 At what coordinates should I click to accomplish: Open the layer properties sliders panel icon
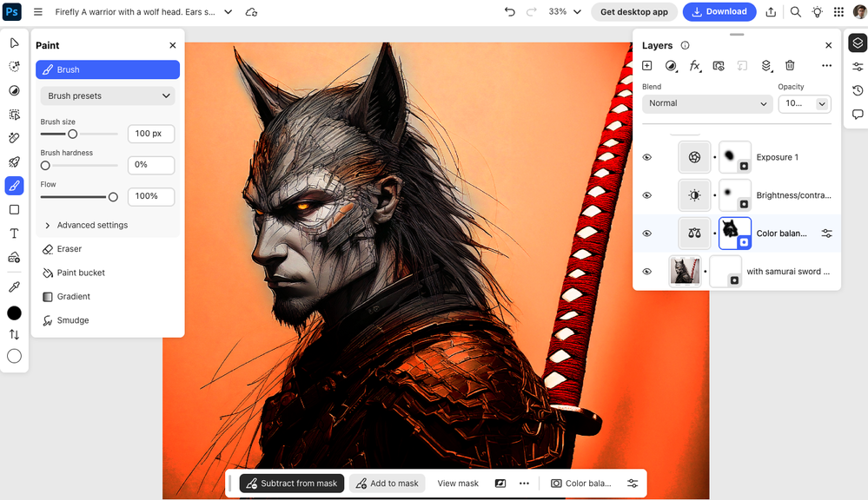tap(858, 67)
